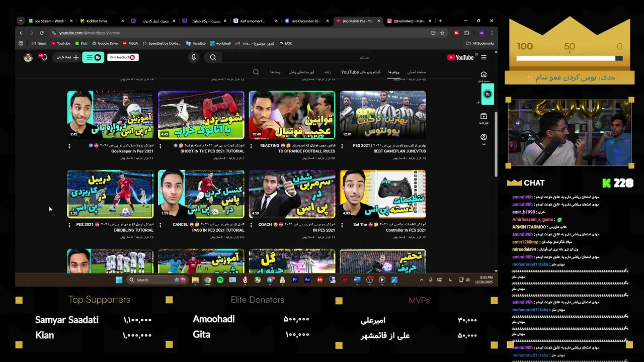The width and height of the screenshot is (644, 362).
Task: Show hidden system tray icons
Action: pyautogui.click(x=422, y=280)
